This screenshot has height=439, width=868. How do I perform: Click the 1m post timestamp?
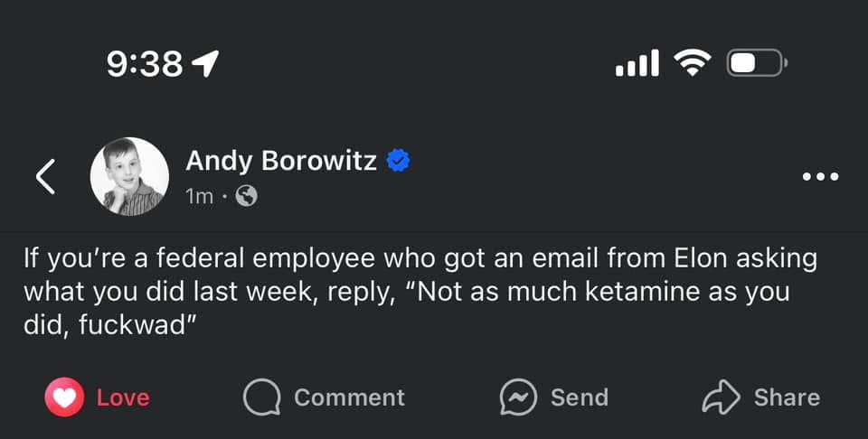click(x=199, y=196)
